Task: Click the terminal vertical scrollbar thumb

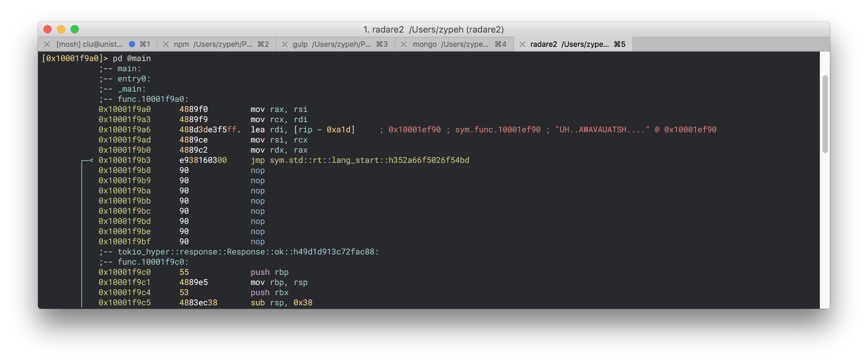Action: 825,114
